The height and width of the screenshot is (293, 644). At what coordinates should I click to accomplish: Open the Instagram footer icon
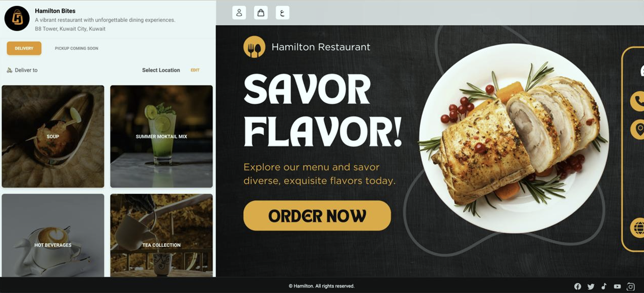[x=631, y=287]
